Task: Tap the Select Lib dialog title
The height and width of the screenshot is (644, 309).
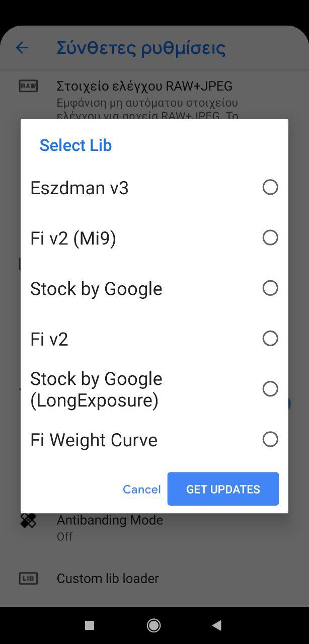Action: coord(75,145)
